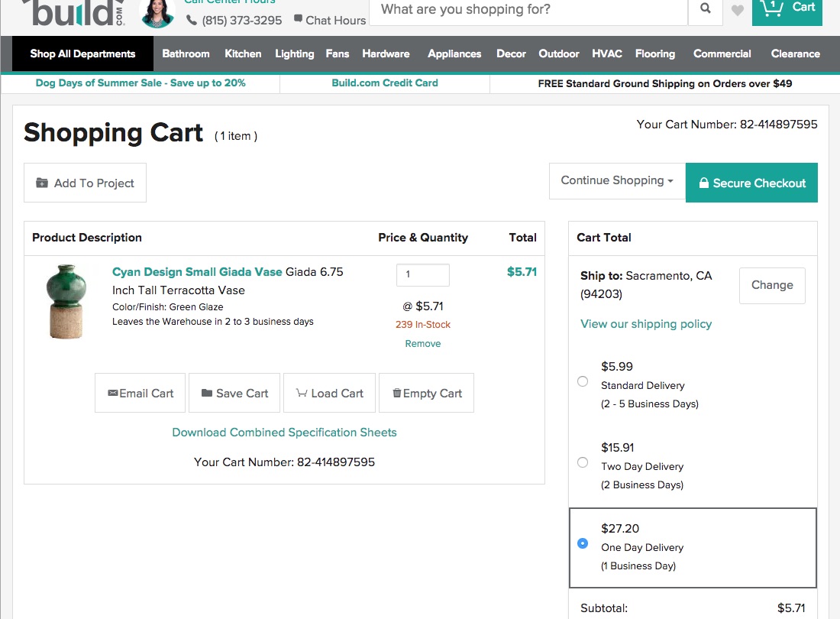Click the Email Cart button
840x619 pixels.
pyautogui.click(x=141, y=393)
